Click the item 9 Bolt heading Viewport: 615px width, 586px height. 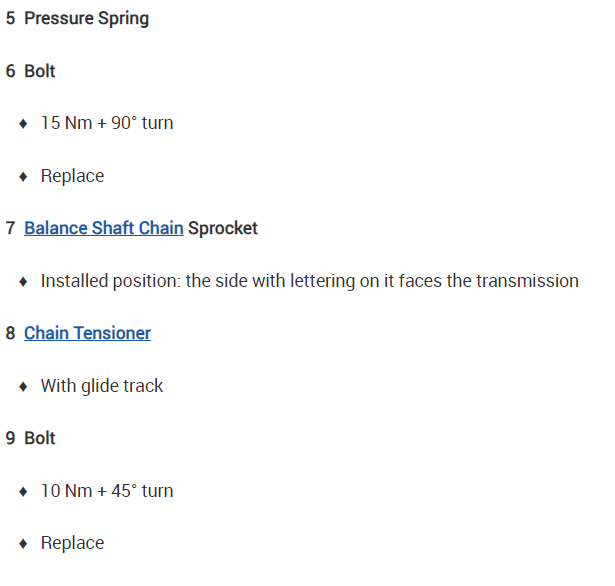click(40, 438)
